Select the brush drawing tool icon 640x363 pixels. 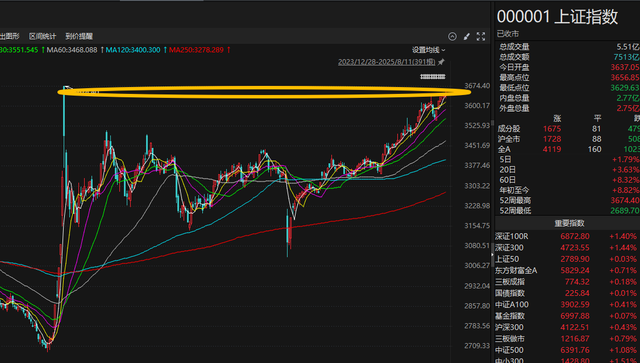tap(467, 36)
